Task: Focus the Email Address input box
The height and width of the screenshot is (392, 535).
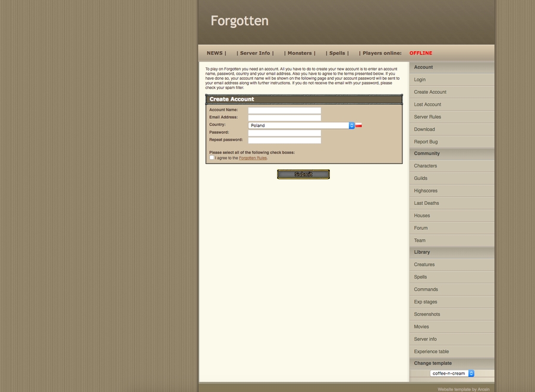Action: pyautogui.click(x=284, y=118)
